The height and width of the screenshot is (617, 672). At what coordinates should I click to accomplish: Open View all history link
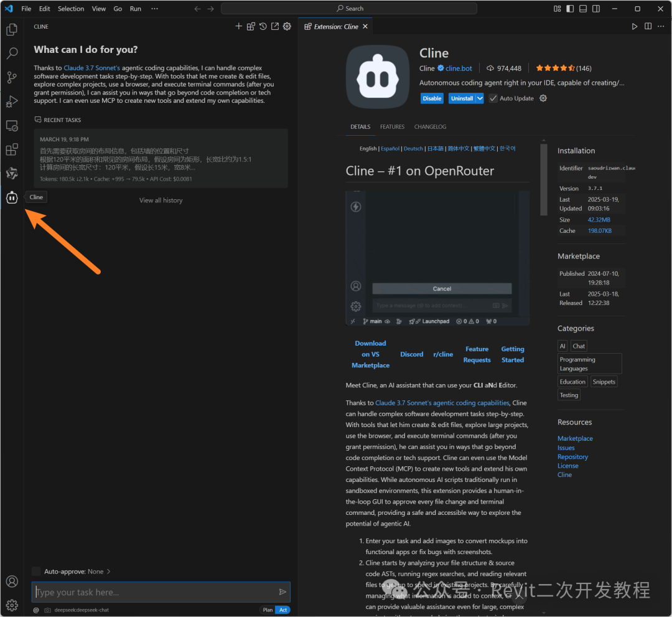point(161,200)
